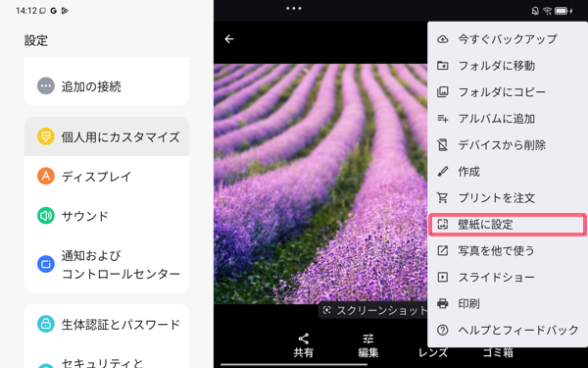Click the add-to-album icon
Screen dimensions: 588x368
(443, 119)
